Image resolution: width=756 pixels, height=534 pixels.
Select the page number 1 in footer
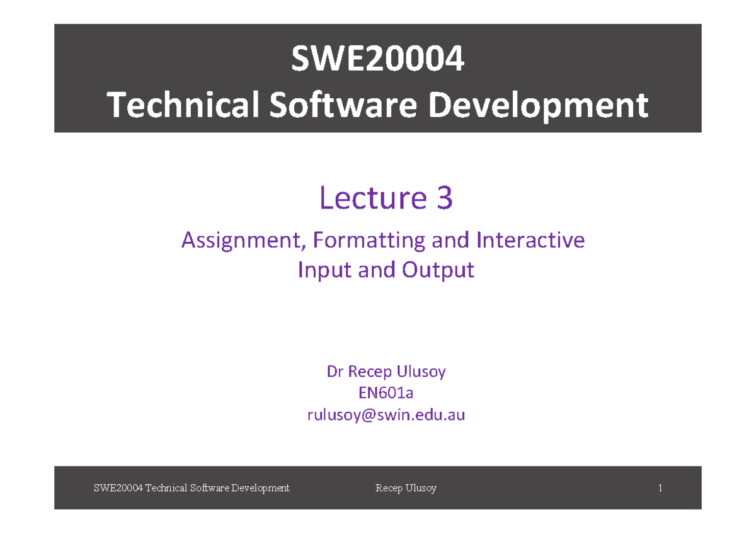(x=660, y=488)
